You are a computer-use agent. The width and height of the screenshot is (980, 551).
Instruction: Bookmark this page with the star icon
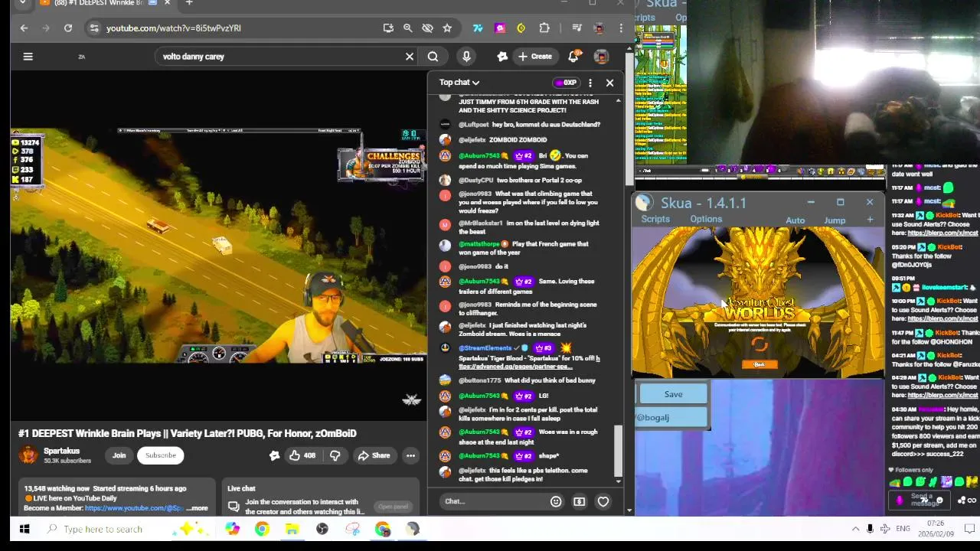point(447,28)
